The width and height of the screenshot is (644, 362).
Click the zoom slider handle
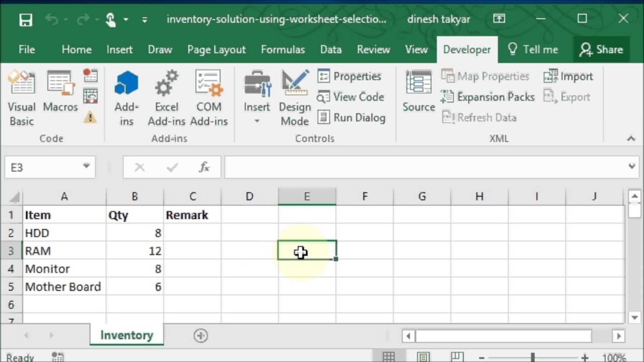click(532, 357)
